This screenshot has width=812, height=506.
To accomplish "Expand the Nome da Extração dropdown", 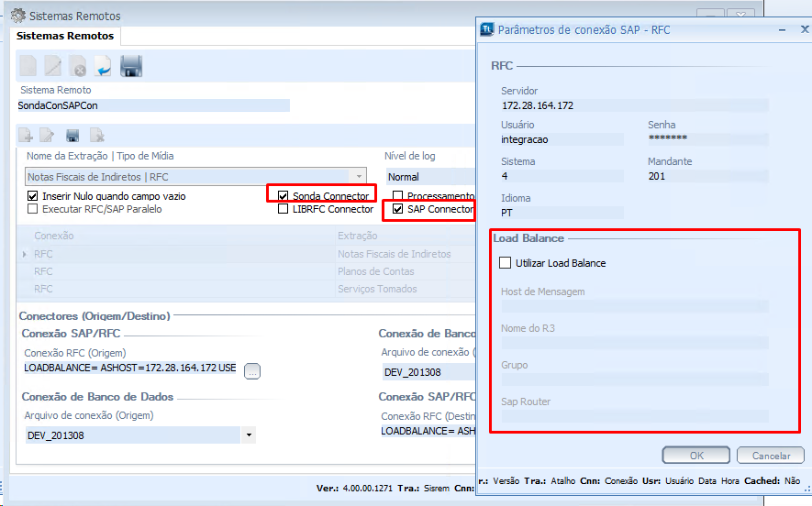I will coord(358,176).
